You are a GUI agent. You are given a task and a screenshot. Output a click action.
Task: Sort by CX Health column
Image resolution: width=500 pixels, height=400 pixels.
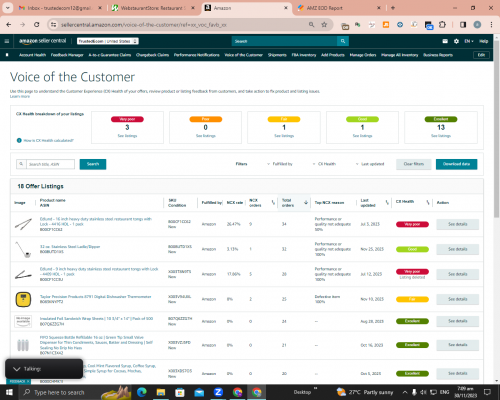tap(428, 203)
